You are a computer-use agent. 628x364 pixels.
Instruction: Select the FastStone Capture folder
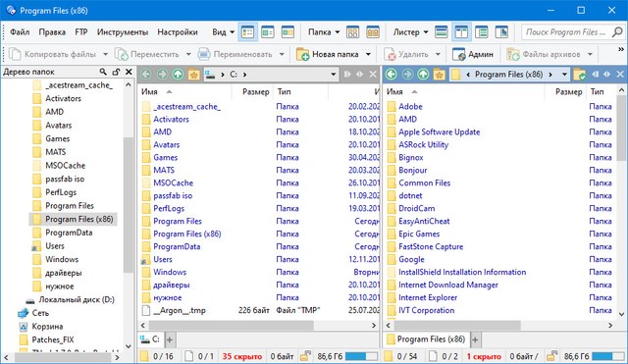[x=431, y=246]
